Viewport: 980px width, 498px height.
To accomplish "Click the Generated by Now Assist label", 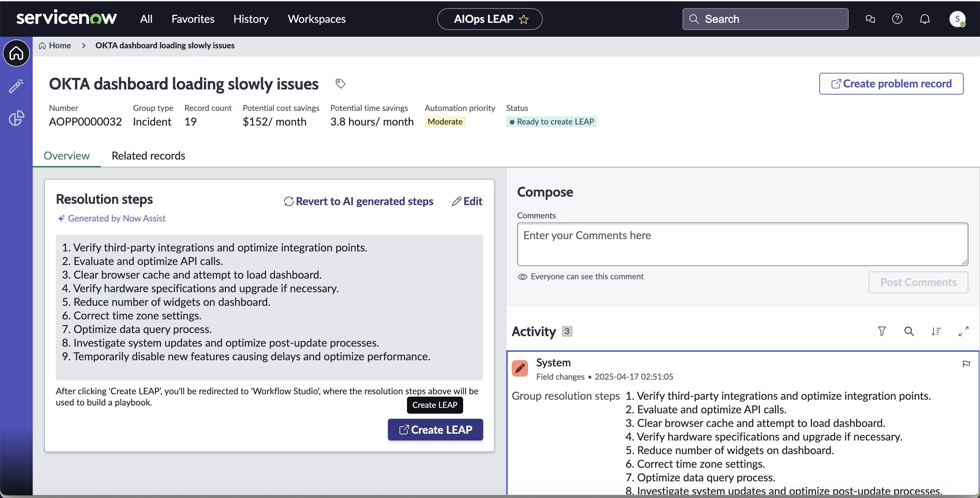I will pos(112,218).
